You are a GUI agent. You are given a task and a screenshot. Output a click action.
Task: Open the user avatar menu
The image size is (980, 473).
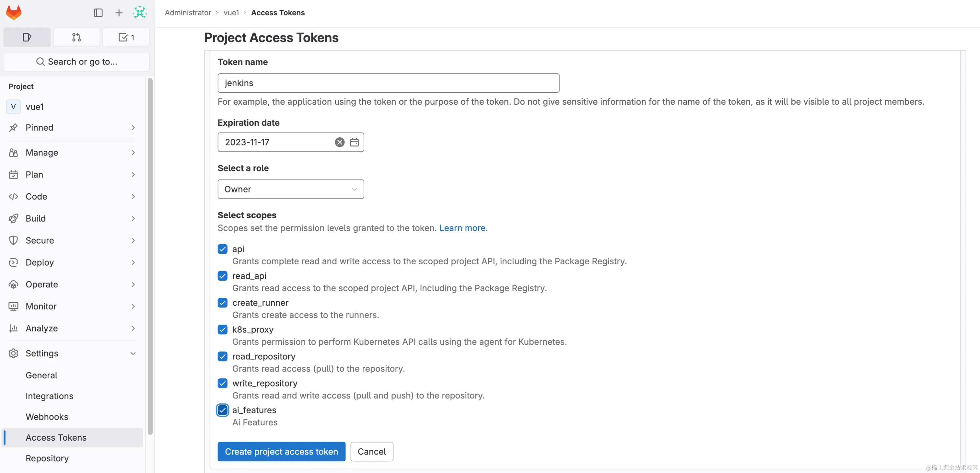coord(140,13)
